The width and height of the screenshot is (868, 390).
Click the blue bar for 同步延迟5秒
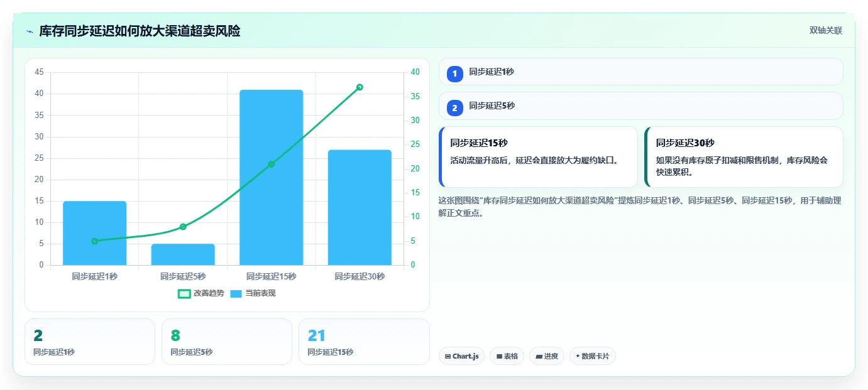(183, 254)
